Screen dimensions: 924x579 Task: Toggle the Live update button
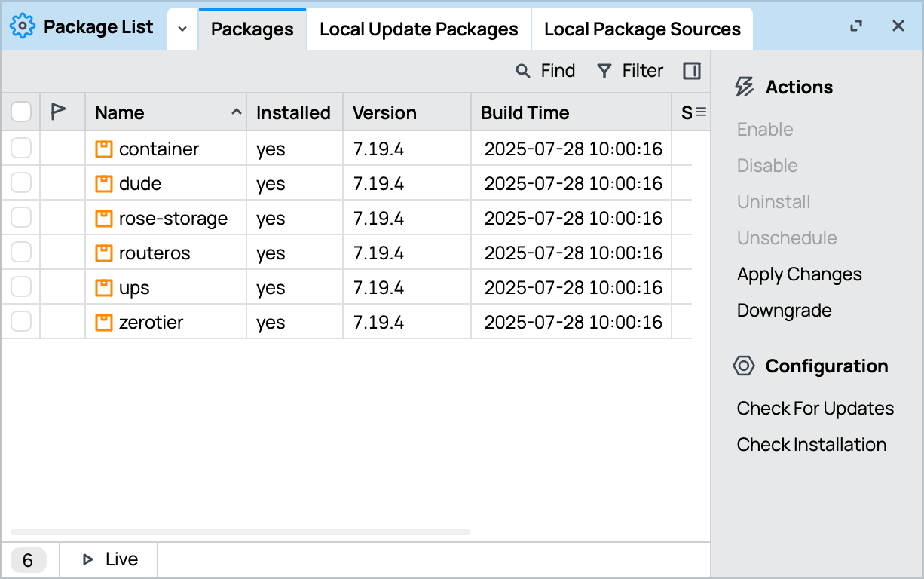pyautogui.click(x=110, y=559)
